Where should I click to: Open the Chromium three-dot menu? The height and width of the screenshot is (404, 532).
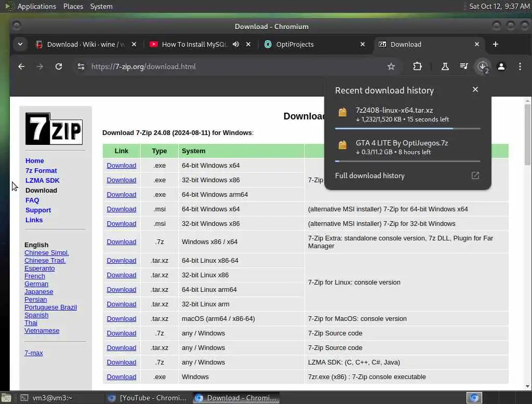520,66
